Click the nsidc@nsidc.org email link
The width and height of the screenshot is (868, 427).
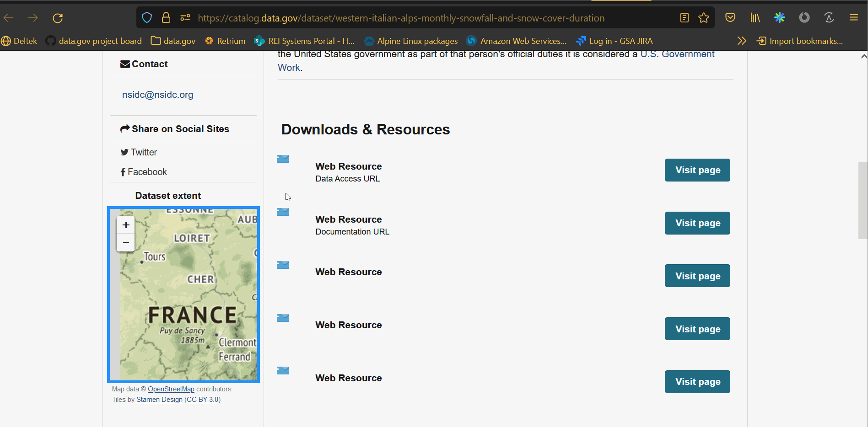(x=157, y=95)
